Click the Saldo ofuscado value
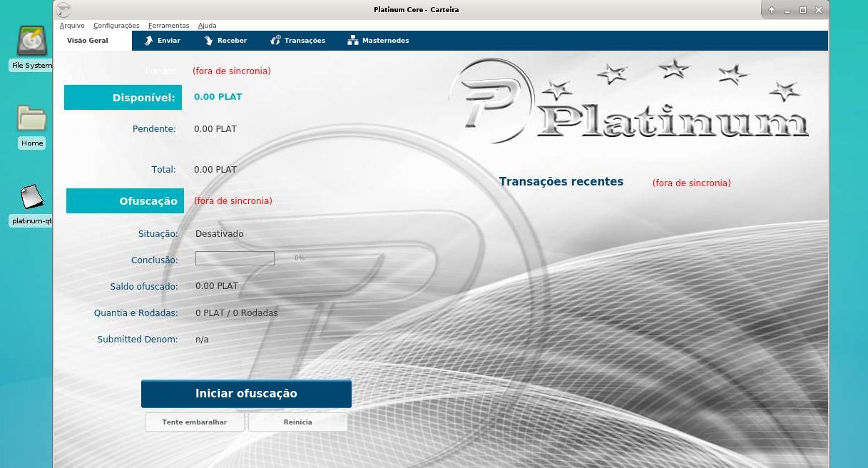 point(217,286)
